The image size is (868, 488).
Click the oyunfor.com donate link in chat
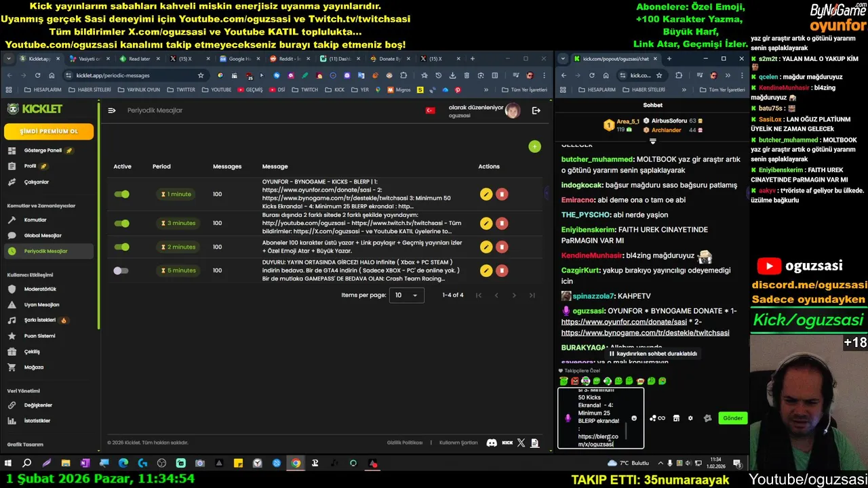click(624, 322)
